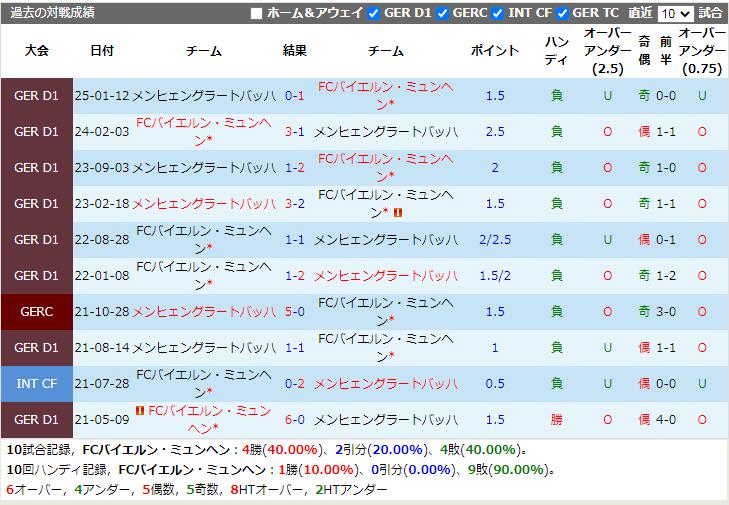The image size is (729, 505).
Task: Open the 0-1 result of 25-01-12
Action: coord(295,96)
